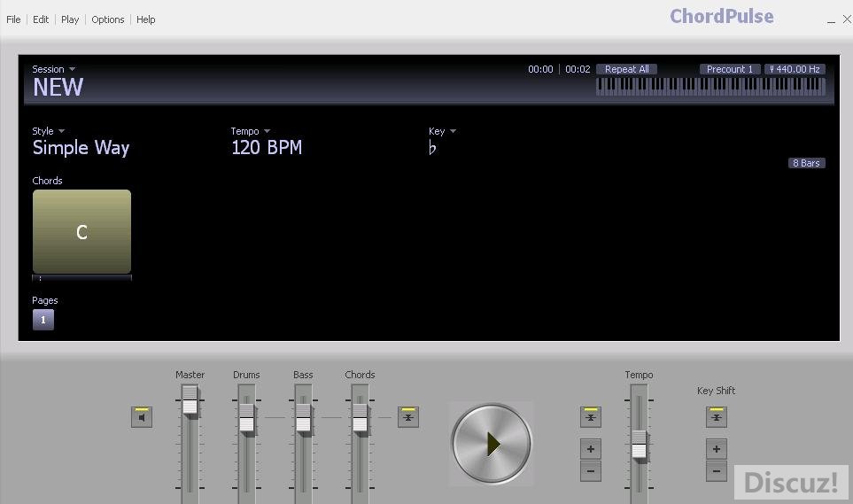Screen dimensions: 853x504
Task: Click the Drums volume fader handle
Action: point(246,419)
